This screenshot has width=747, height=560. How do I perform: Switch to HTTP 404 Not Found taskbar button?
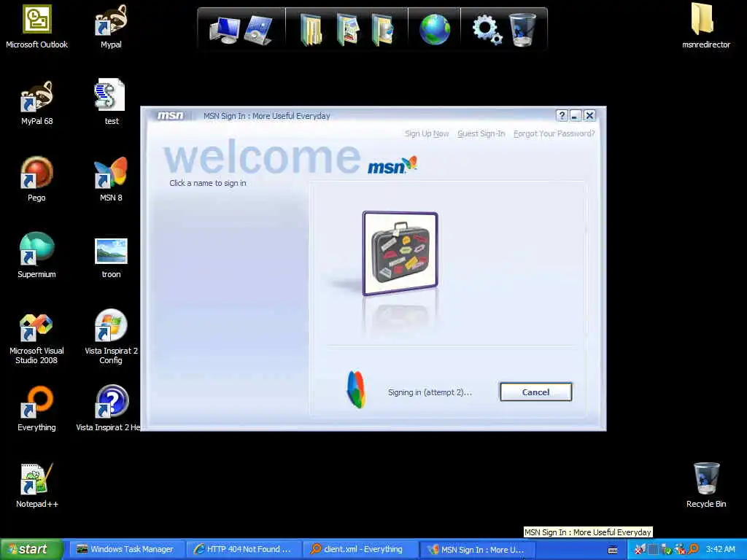tap(244, 550)
